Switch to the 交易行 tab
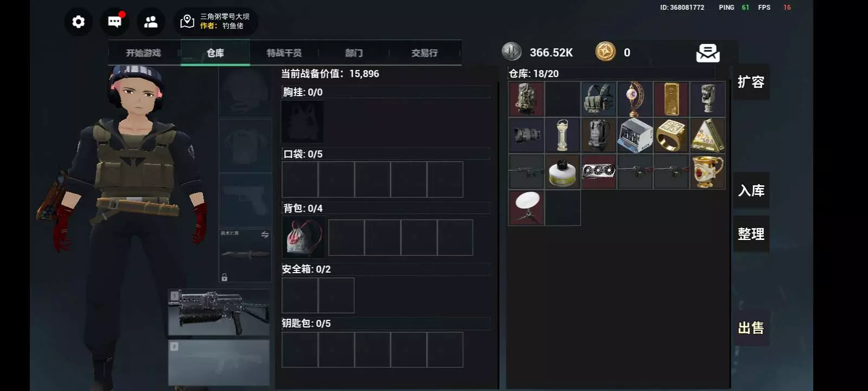 coord(424,53)
